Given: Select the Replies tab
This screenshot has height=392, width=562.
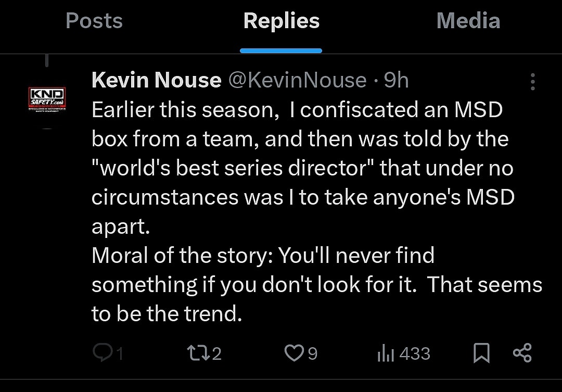Looking at the screenshot, I should [281, 21].
